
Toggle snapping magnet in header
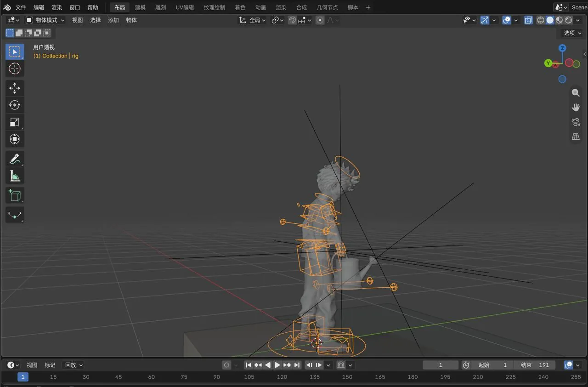pos(292,20)
